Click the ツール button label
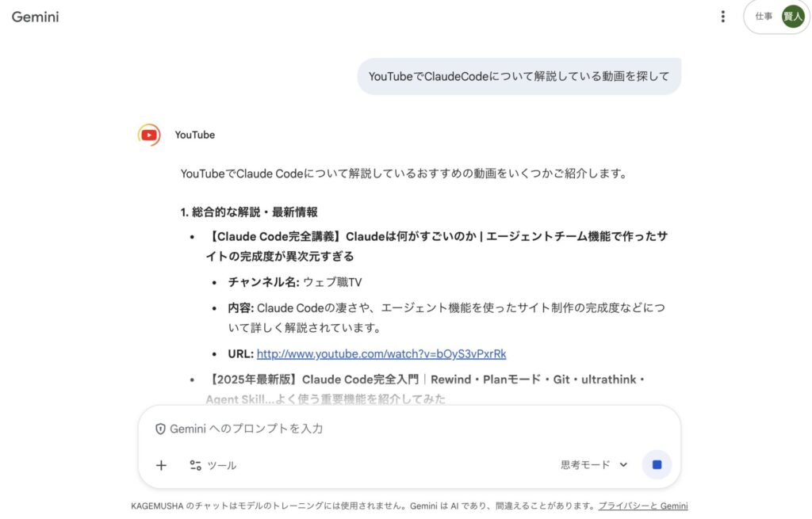 click(222, 465)
